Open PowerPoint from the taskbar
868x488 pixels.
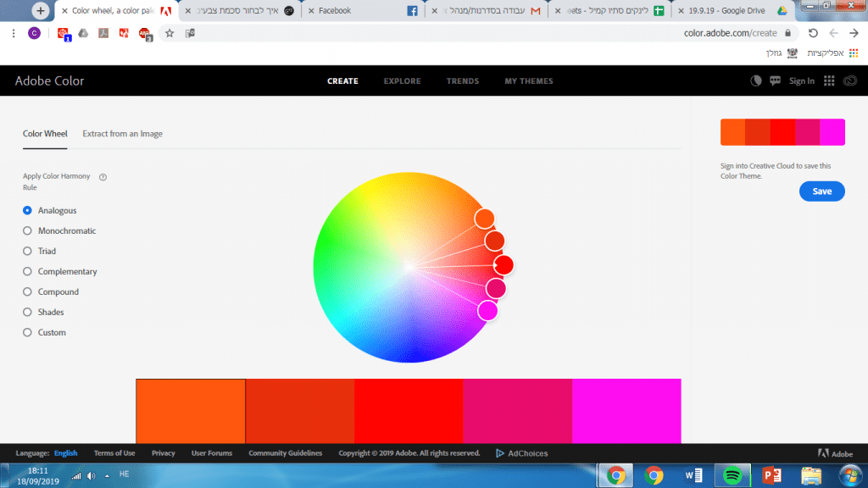(x=771, y=475)
